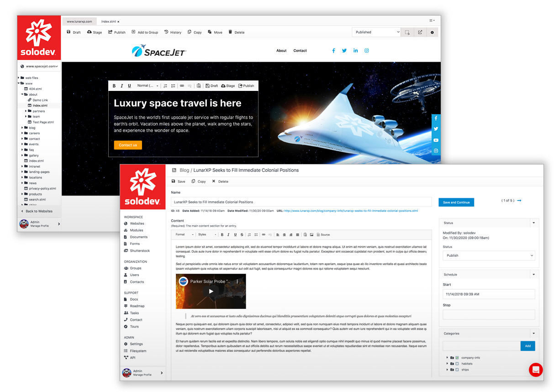Viewport: 559px width, 392px height.
Task: Check the ships category
Action: (x=457, y=370)
